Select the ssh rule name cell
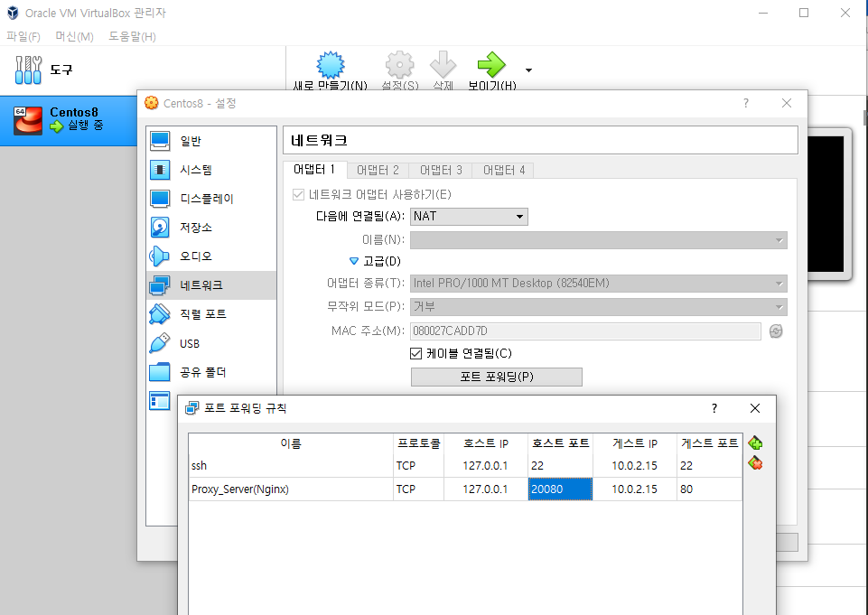868x615 pixels. pos(291,466)
